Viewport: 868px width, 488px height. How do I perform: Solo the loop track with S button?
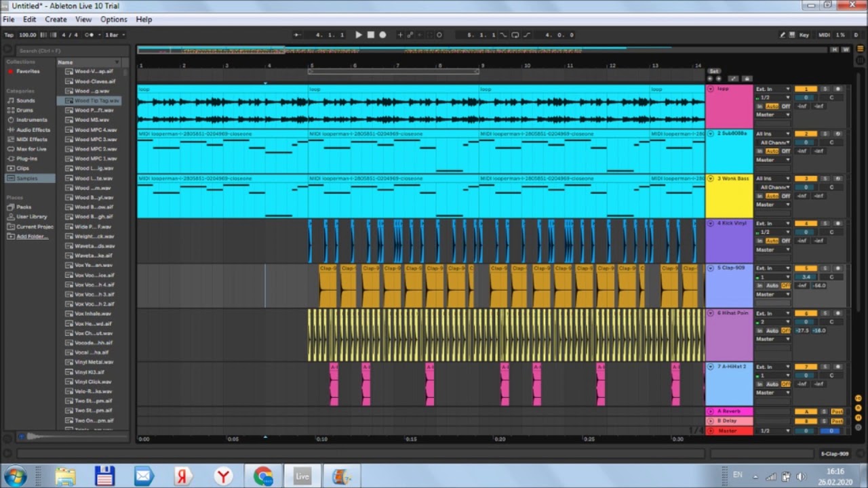point(825,89)
